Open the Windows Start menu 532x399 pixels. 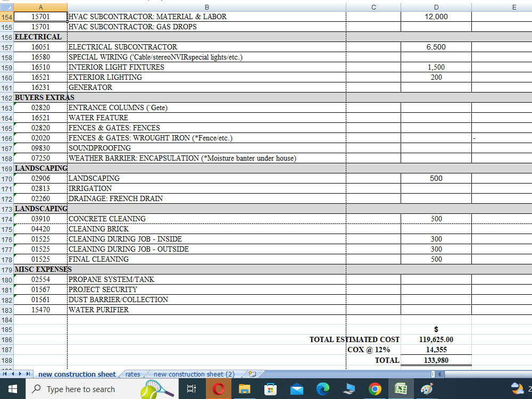pos(13,389)
